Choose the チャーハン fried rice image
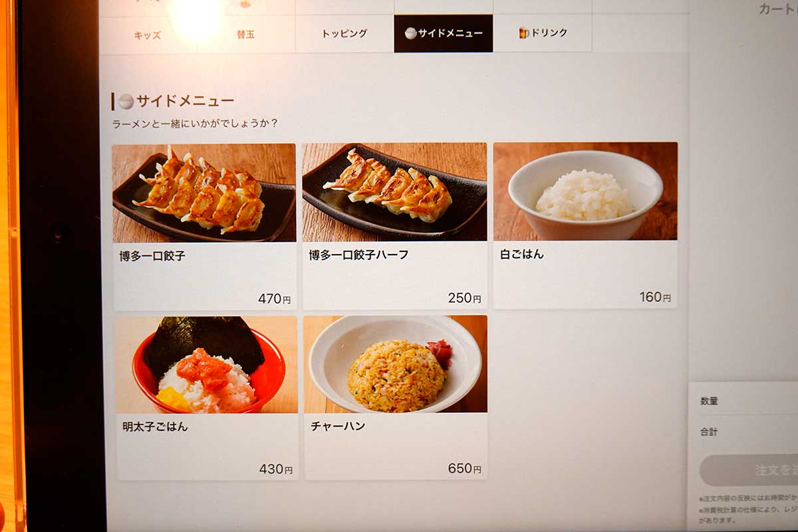Viewport: 798px width, 532px height. (396, 364)
